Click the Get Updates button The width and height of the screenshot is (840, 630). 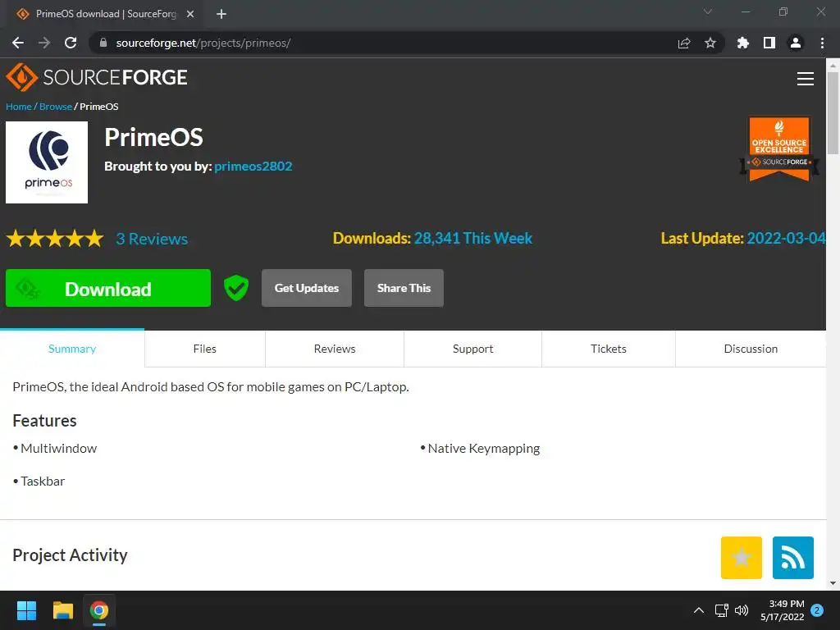point(307,288)
